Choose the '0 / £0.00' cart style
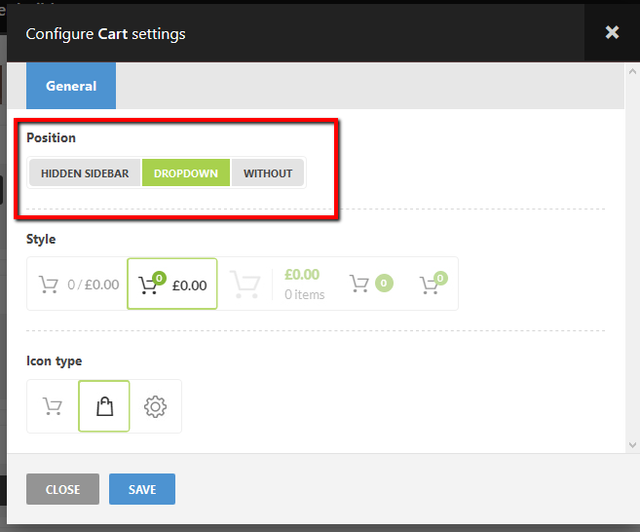Viewport: 640px width, 532px height. coord(78,284)
